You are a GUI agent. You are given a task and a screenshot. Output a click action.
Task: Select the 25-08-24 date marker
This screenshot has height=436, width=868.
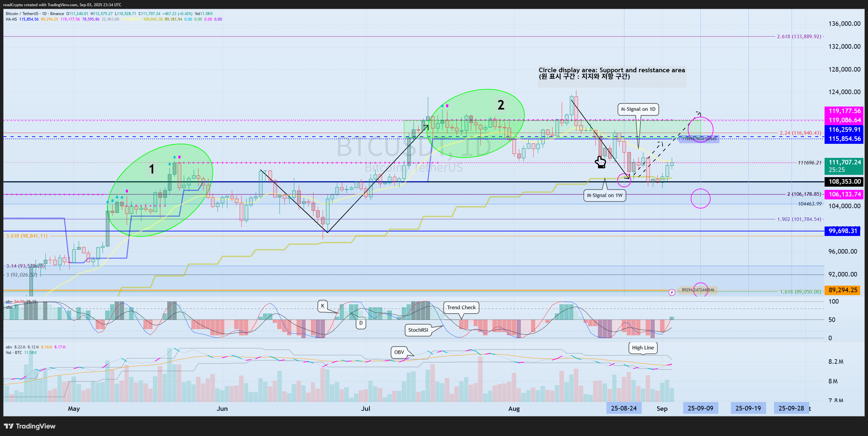tap(624, 408)
